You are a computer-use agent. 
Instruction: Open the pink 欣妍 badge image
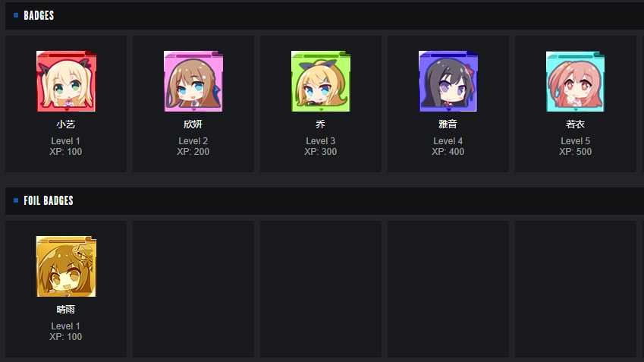coord(193,81)
